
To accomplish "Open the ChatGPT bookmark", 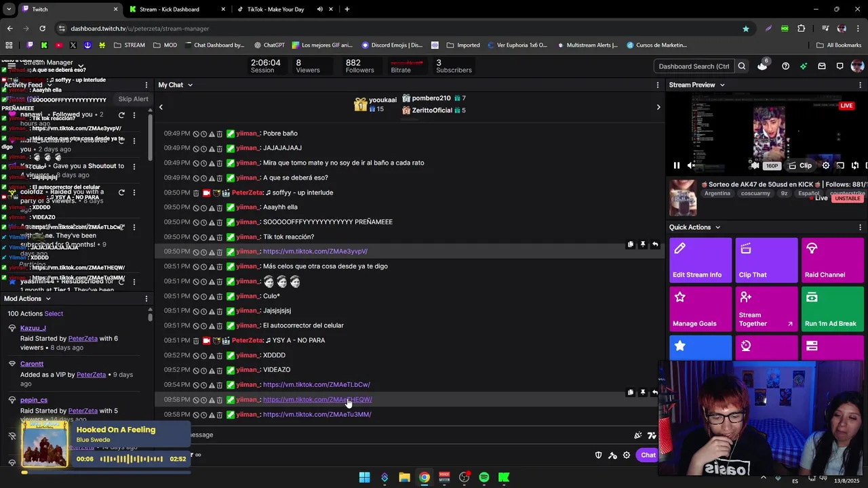I will click(269, 45).
